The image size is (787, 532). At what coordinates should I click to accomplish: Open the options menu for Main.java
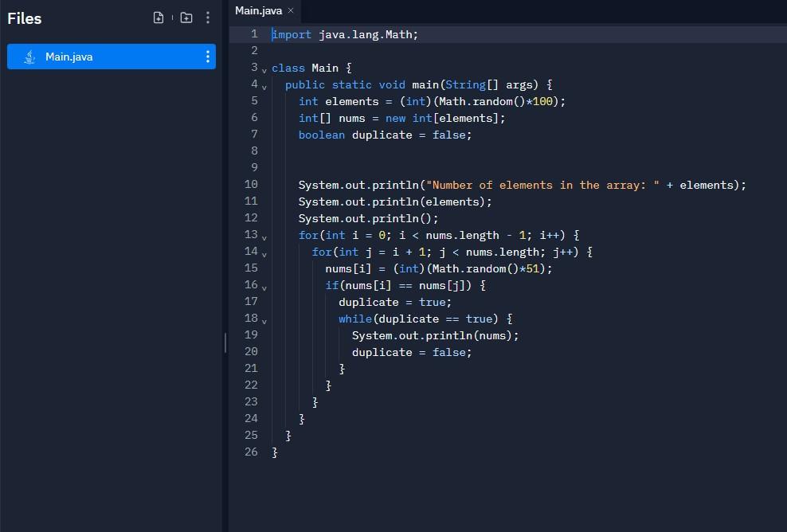[x=206, y=57]
